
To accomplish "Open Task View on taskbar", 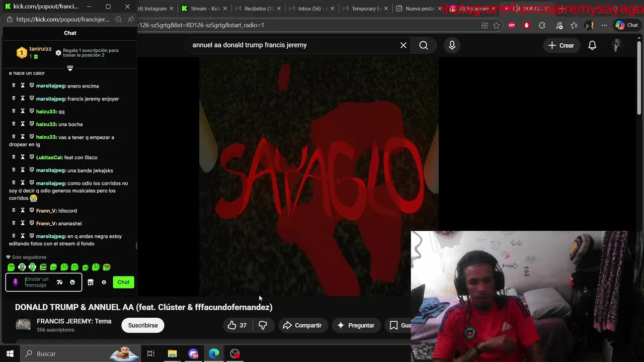I will pyautogui.click(x=150, y=353).
